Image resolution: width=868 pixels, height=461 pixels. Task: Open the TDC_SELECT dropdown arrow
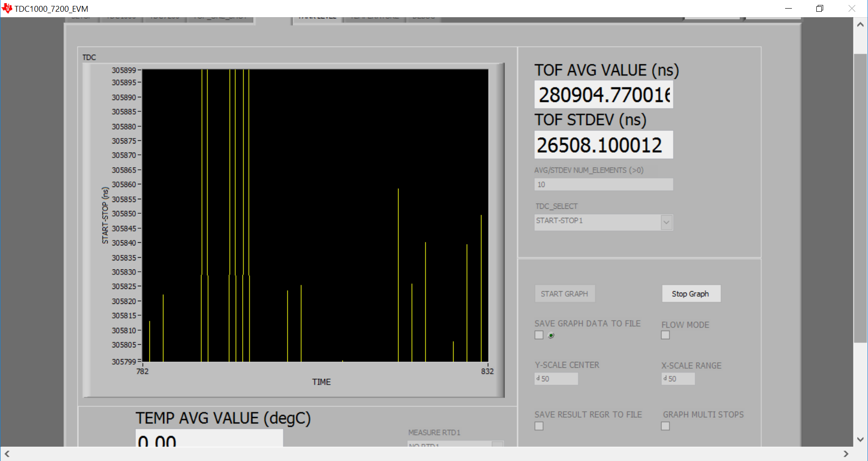(666, 222)
